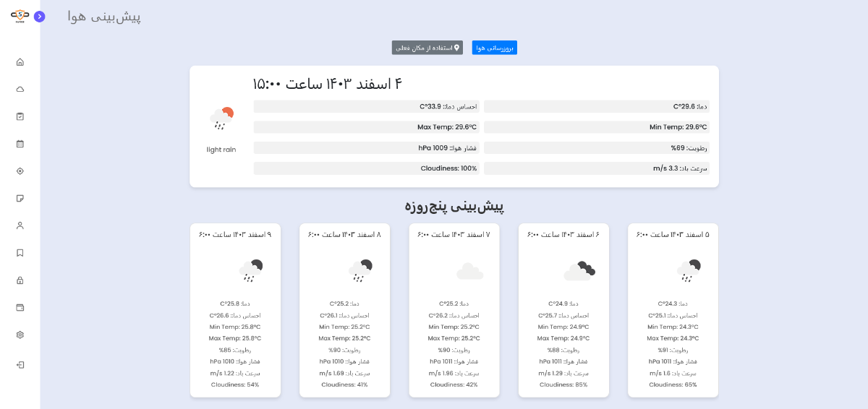The width and height of the screenshot is (868, 409).
Task: Click the broken clouds icon on the 6 اسفند card
Action: pyautogui.click(x=579, y=271)
